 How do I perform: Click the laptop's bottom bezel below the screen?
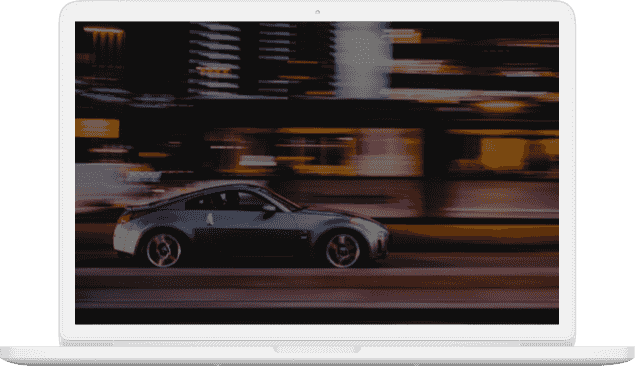[x=317, y=331]
